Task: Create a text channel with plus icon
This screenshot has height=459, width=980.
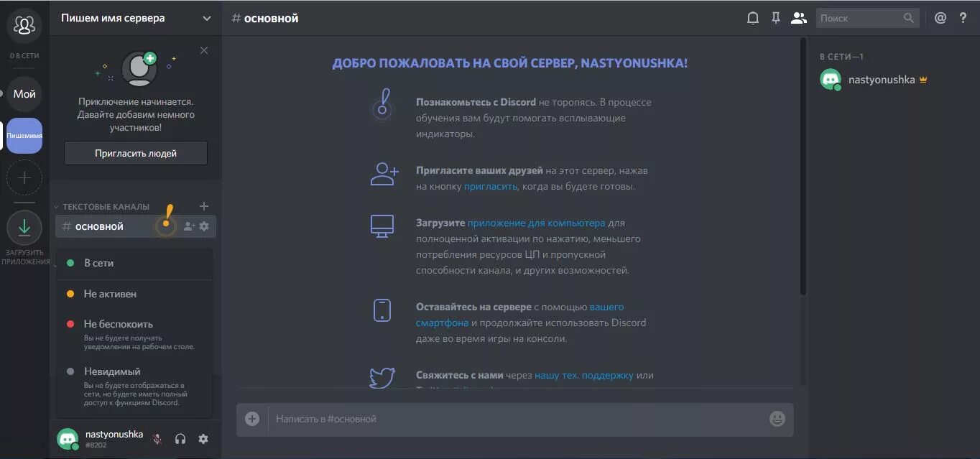Action: click(x=204, y=206)
